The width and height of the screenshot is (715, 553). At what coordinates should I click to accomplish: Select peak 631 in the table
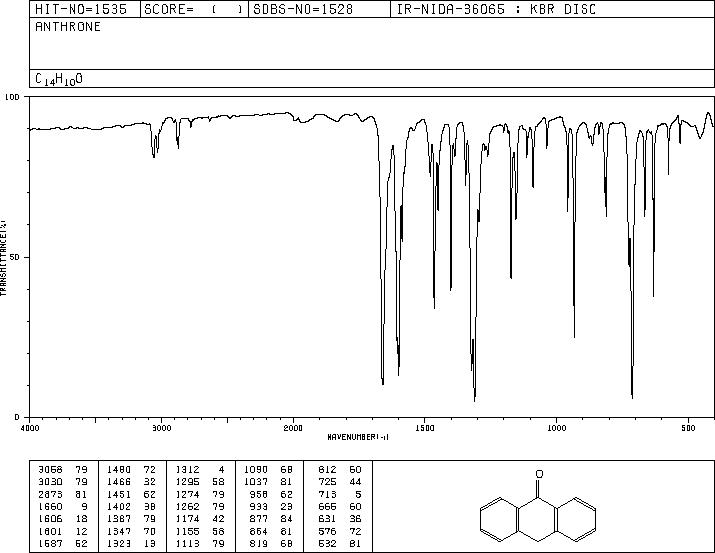coord(327,519)
